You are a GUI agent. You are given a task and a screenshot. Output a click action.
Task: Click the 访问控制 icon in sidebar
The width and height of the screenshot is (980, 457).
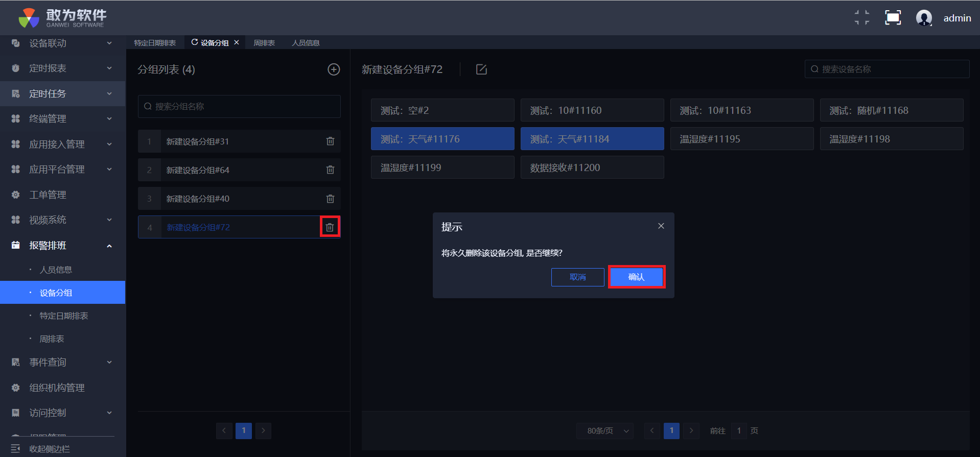click(x=16, y=413)
